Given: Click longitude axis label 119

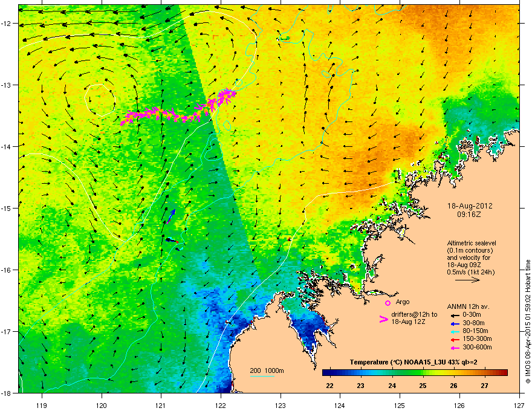Looking at the screenshot, I should pos(42,405).
